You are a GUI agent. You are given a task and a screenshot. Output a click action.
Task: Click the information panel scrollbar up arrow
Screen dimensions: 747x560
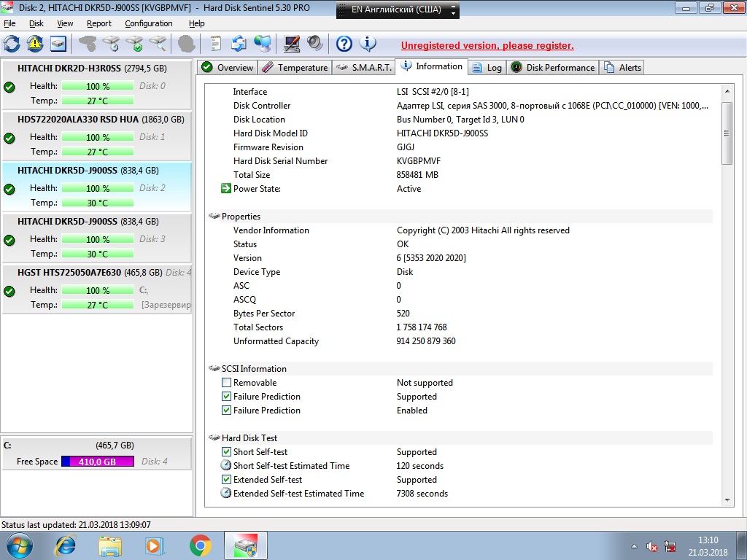727,91
